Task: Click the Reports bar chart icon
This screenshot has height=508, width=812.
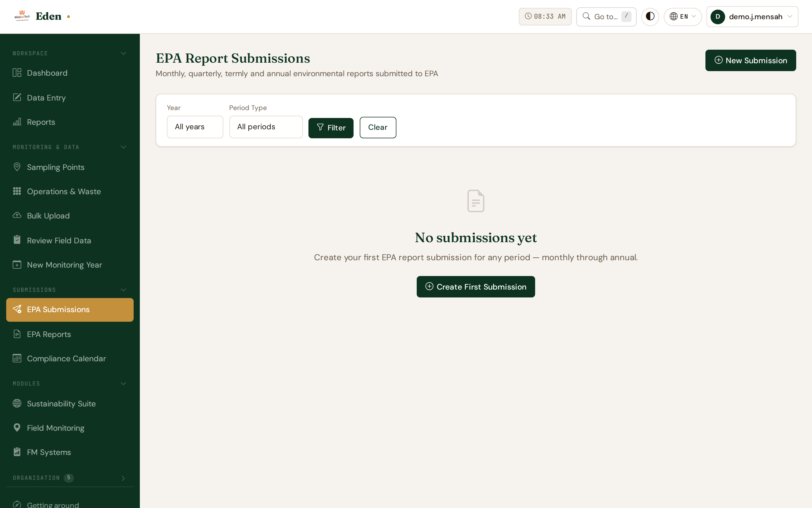Action: (17, 122)
